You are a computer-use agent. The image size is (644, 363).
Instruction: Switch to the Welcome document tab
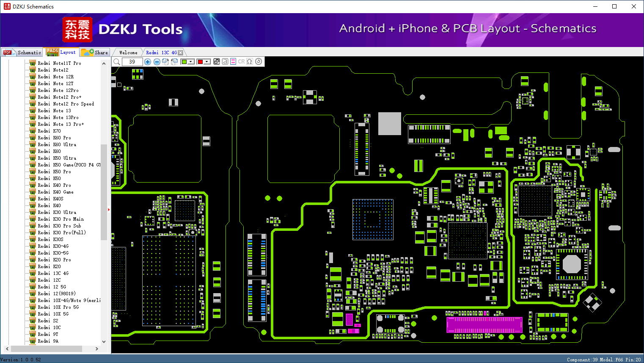tap(128, 53)
